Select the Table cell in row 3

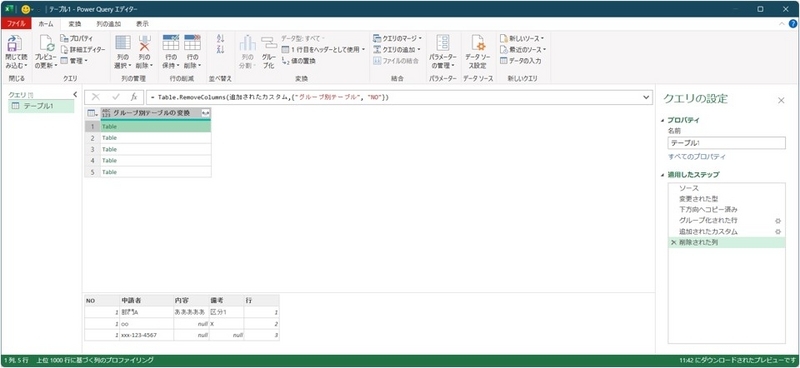pyautogui.click(x=156, y=149)
